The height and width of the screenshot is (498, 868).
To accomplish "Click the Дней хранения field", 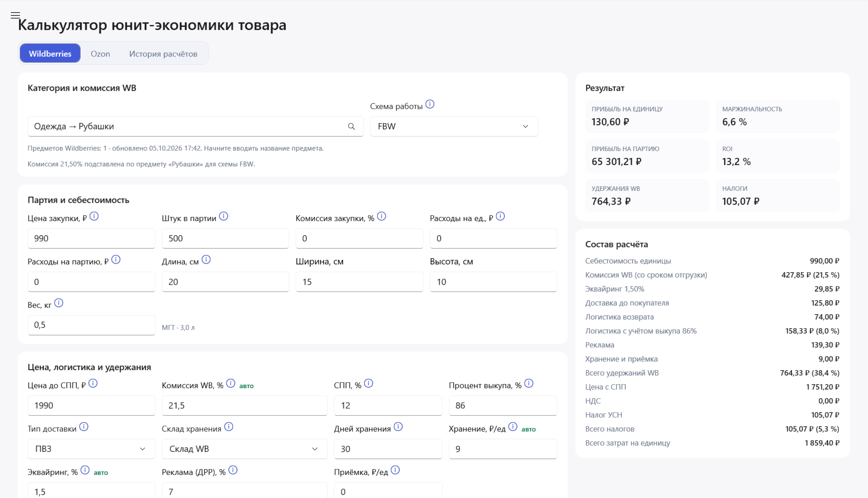I will pos(388,449).
